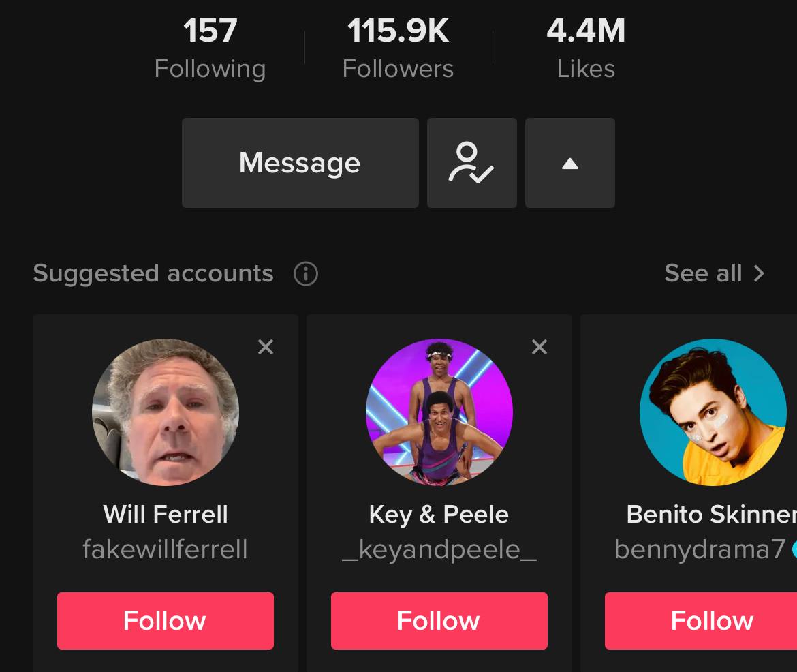
Task: Click Key & Peele's circular avatar
Action: (x=439, y=412)
